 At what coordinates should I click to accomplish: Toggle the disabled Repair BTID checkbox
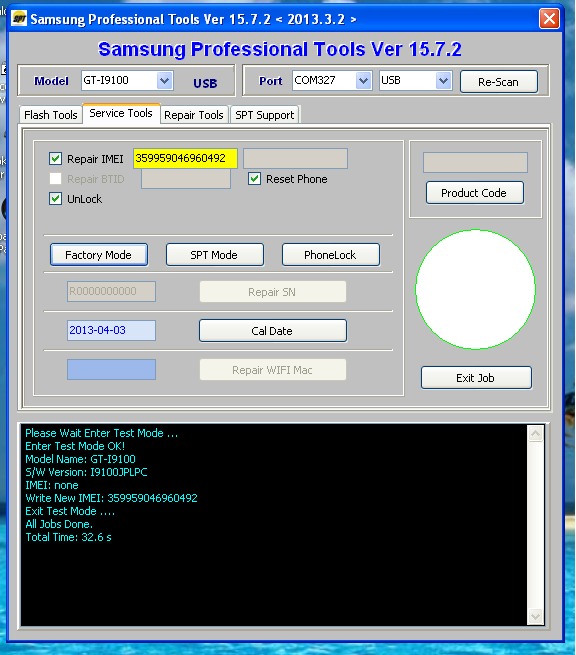coord(56,179)
